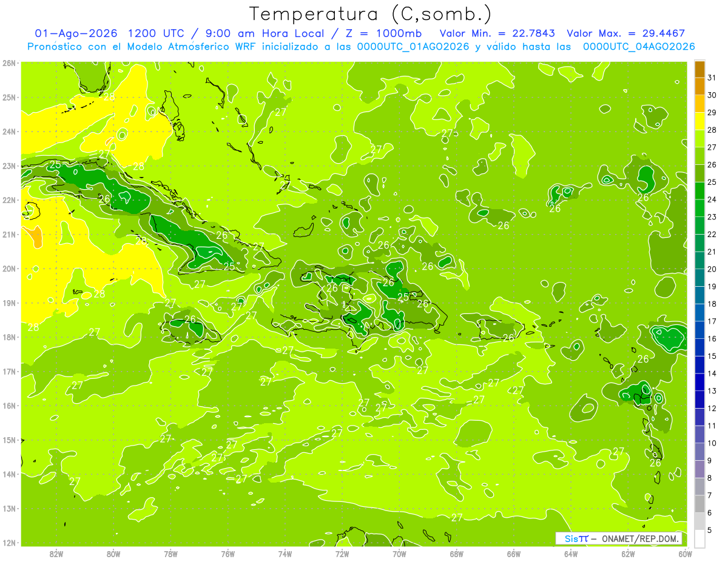Select the 'Z = 1000mb' level text
This screenshot has height=562, width=728.
click(x=384, y=33)
